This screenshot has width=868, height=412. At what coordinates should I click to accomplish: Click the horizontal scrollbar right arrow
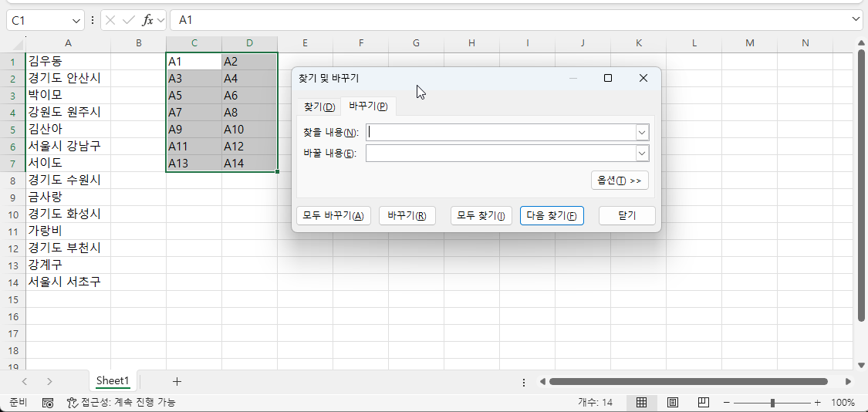pos(848,382)
